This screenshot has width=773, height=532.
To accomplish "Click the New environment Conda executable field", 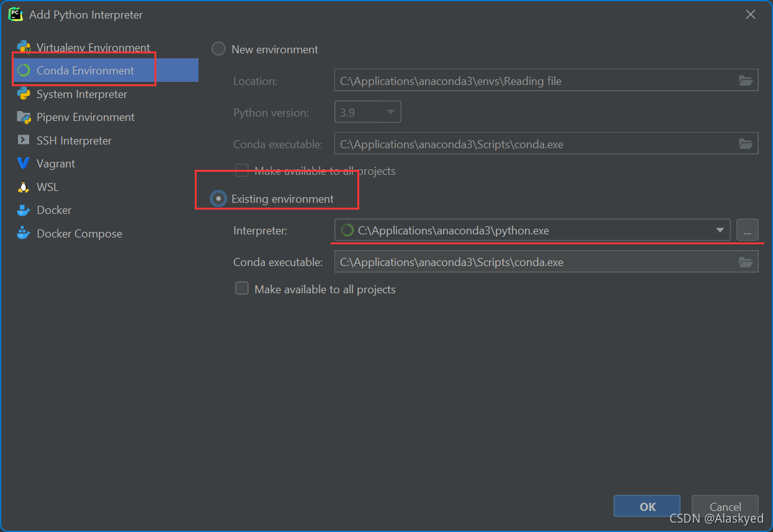I will pos(547,144).
